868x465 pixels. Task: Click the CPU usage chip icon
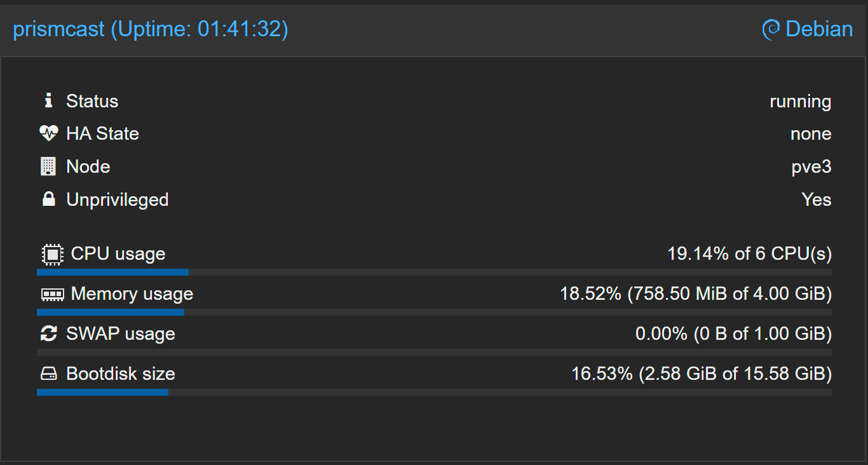tap(51, 254)
